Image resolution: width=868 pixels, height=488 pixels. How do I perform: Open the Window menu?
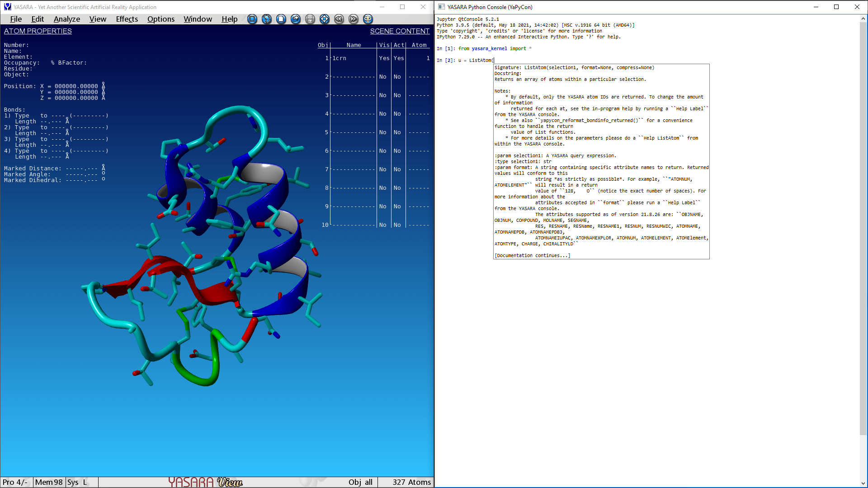(198, 19)
